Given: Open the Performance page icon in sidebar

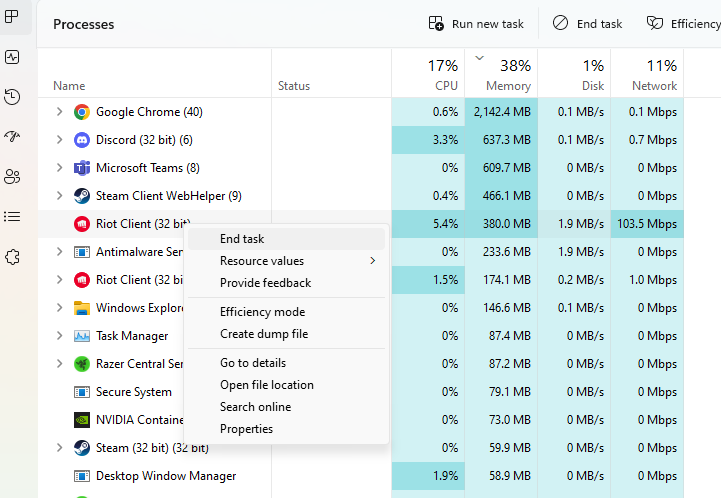Looking at the screenshot, I should 11,57.
